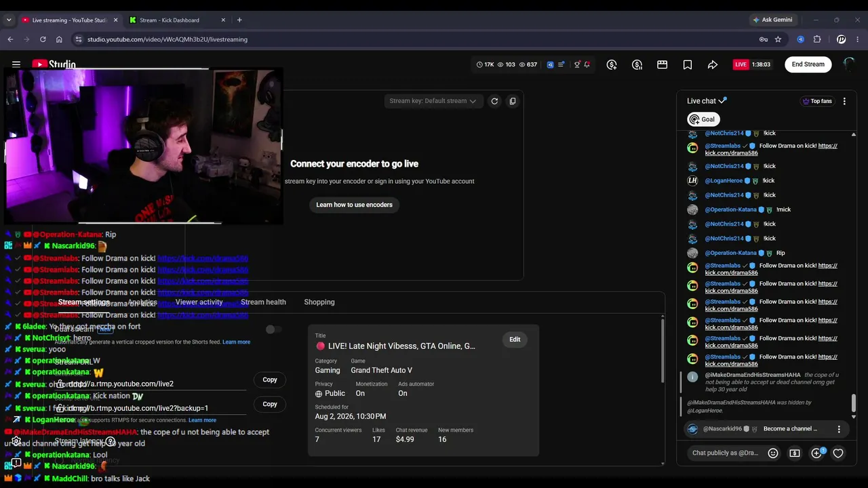Switch to the Stream settings tab
This screenshot has height=488, width=868.
coord(84,302)
